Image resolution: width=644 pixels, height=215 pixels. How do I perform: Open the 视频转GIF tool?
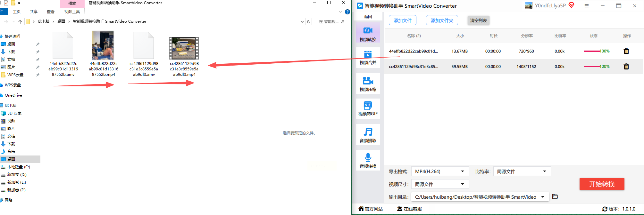(x=368, y=109)
